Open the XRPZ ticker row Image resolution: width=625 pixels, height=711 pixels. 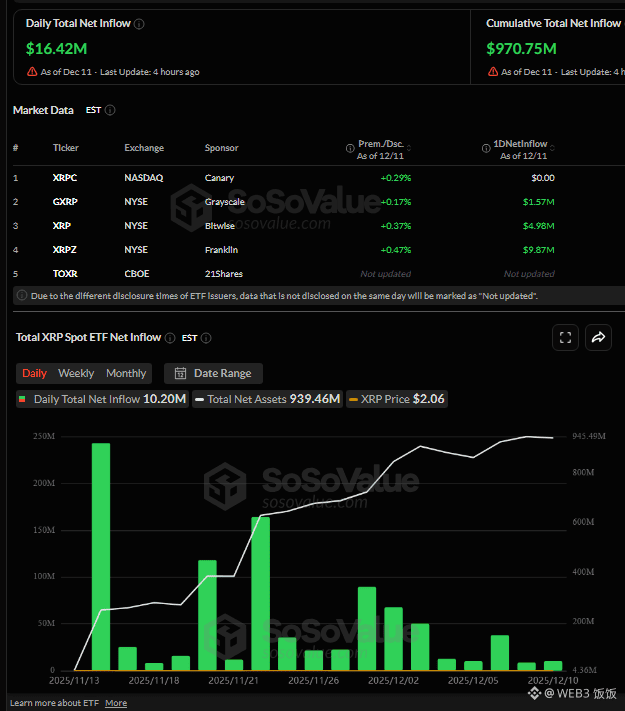(64, 250)
